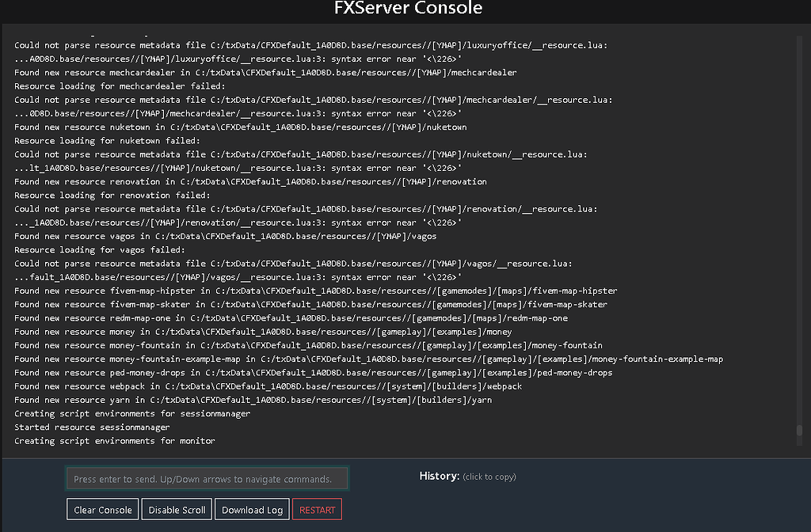Select 'Resource loading for nuketown failed:' line
811x532 pixels.
point(107,141)
